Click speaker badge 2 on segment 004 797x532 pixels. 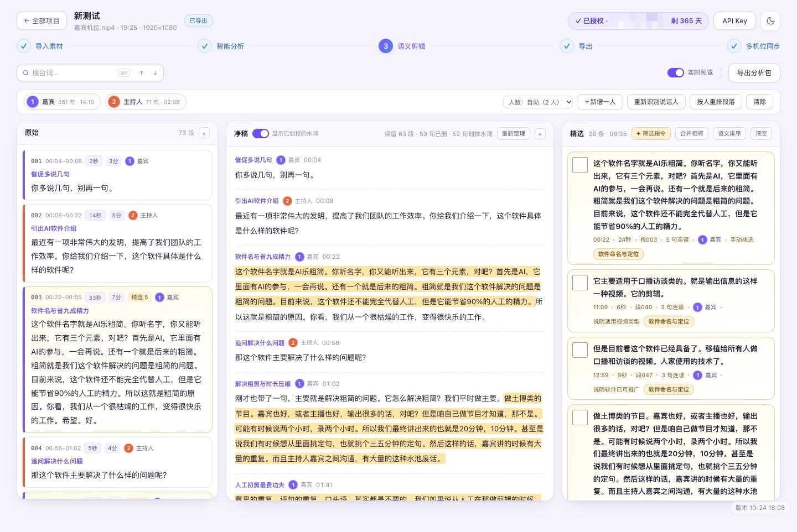(x=128, y=448)
